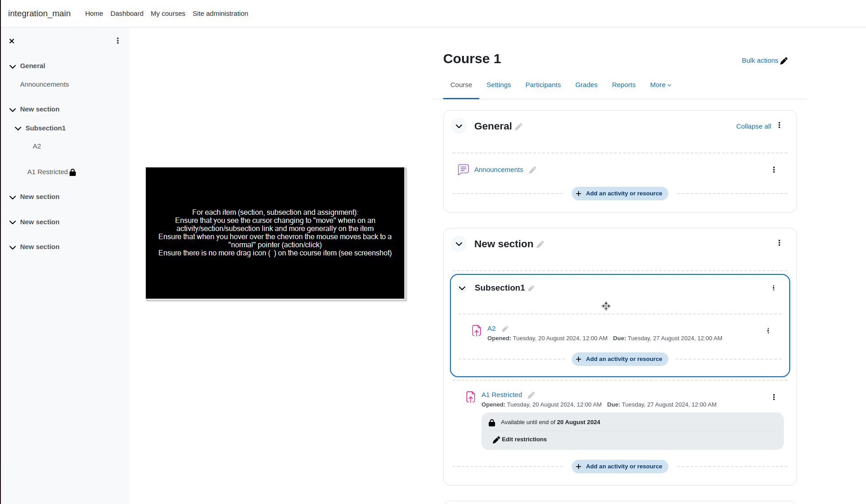Toggle second New section chevron in index
Viewport: 866px width, 504px height.
13,197
